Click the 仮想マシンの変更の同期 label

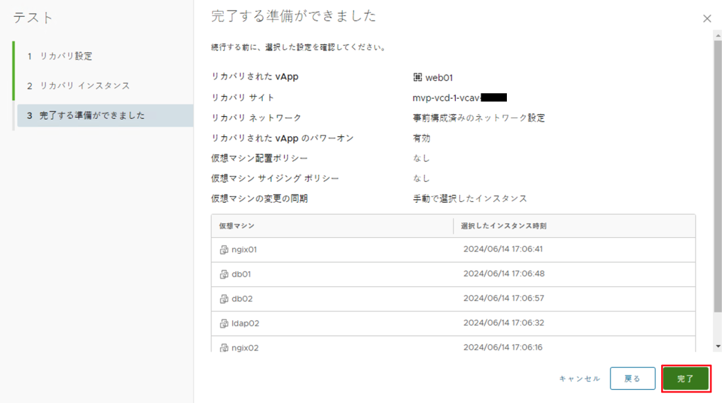259,198
